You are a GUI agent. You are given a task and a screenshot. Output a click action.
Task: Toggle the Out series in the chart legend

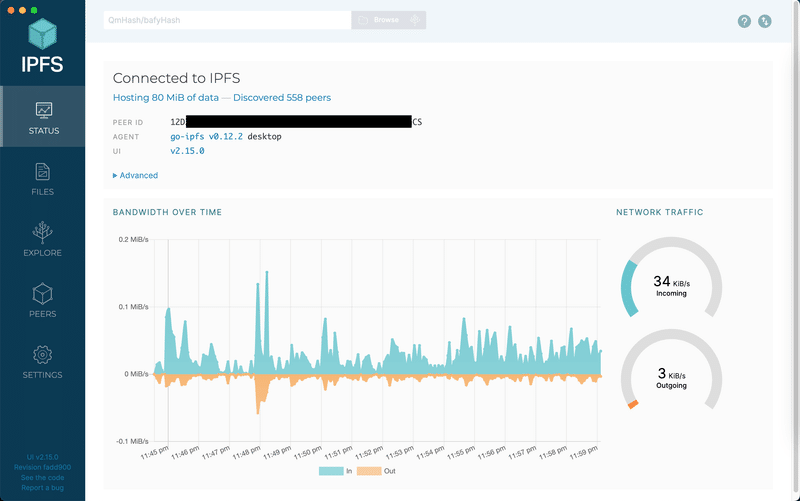[x=376, y=471]
